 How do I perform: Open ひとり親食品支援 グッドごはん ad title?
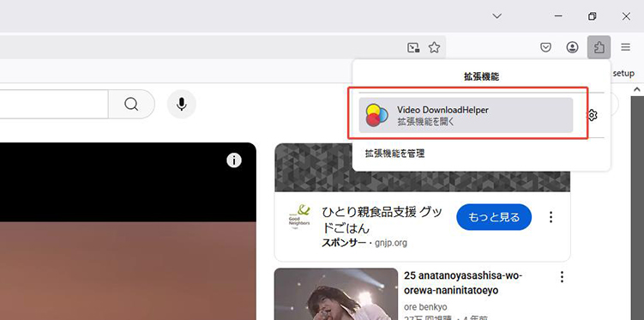[x=382, y=220]
